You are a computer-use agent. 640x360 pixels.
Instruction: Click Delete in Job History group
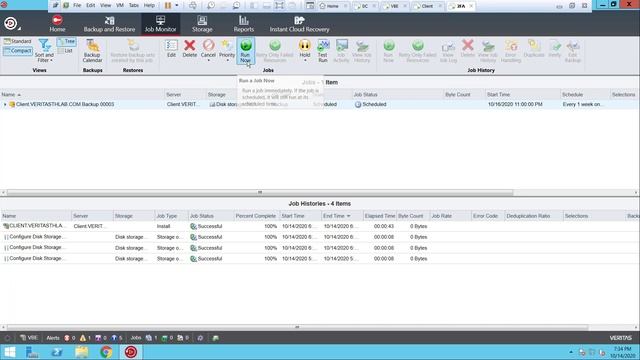[x=468, y=49]
